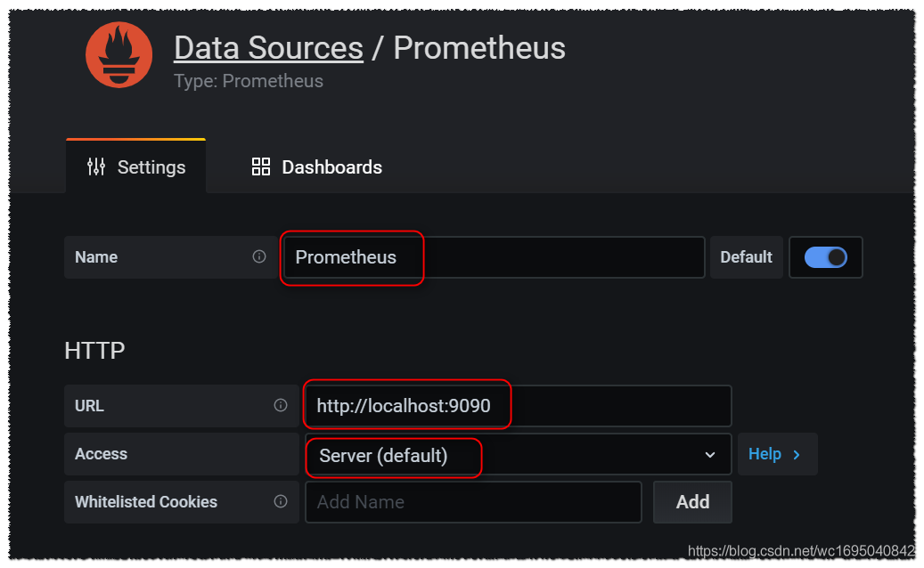This screenshot has width=924, height=568.
Task: Click the Default label next to switch
Action: coord(746,257)
